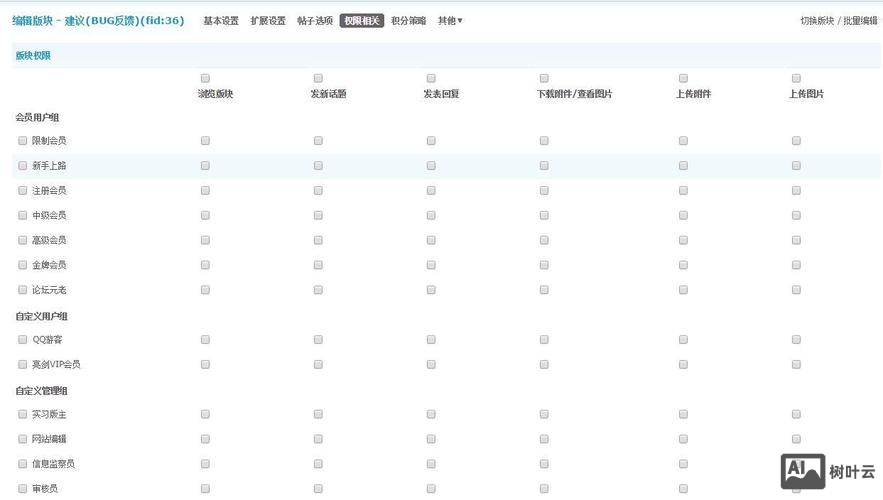Image resolution: width=883 pixels, height=500 pixels.
Task: Enable 浏览版块 permission for 中级会员
Action: pyautogui.click(x=205, y=215)
